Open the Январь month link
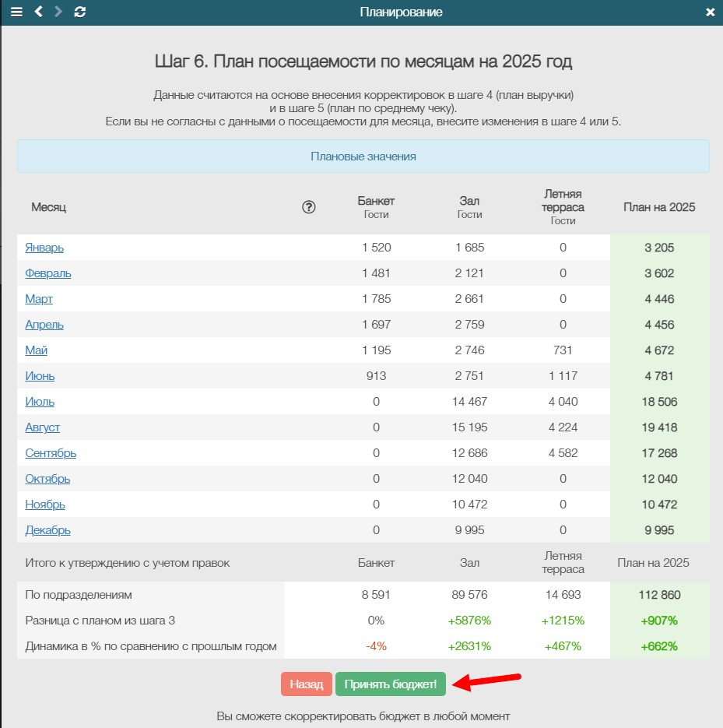Viewport: 723px width, 728px height. (x=44, y=248)
